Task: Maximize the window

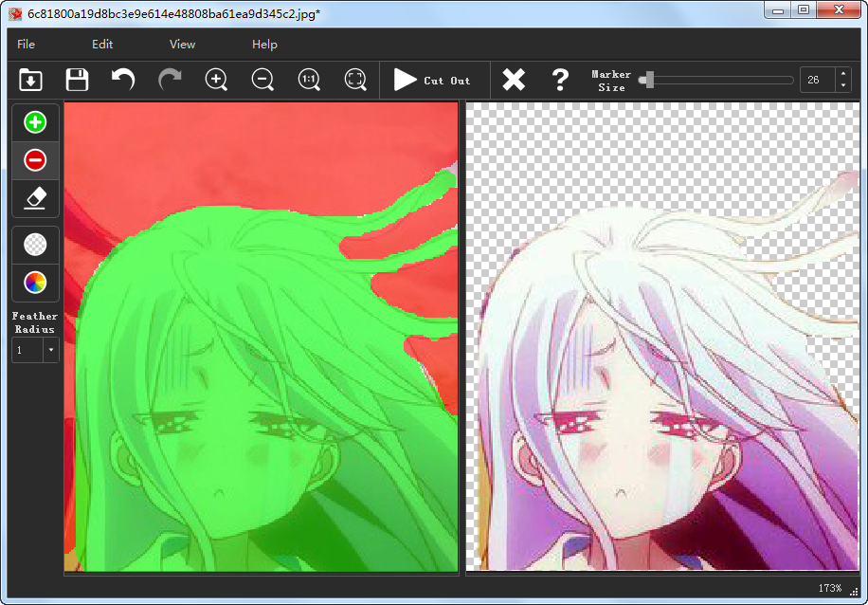Action: 804,10
